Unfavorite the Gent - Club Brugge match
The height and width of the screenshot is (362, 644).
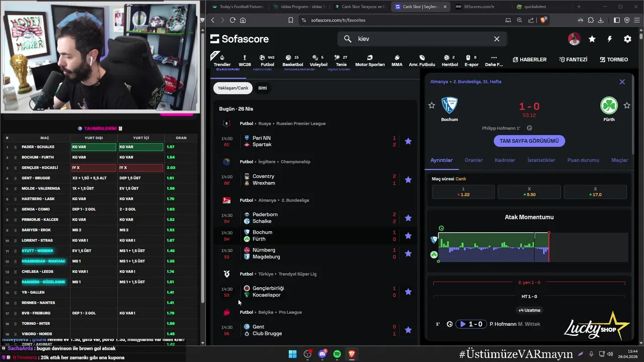point(408,330)
